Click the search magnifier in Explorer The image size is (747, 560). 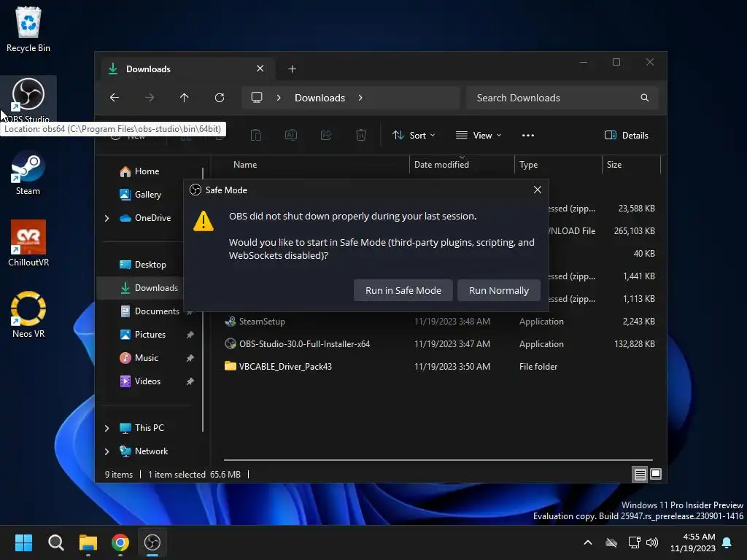(x=645, y=98)
